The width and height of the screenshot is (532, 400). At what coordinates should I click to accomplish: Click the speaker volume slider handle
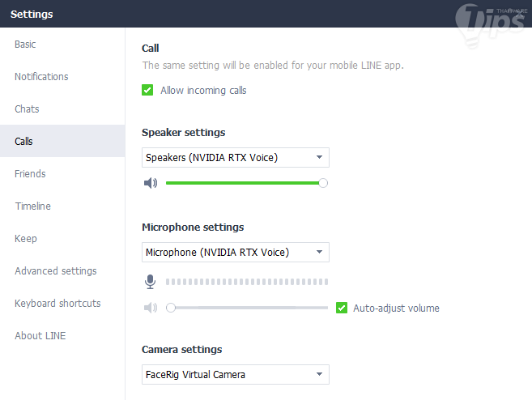pyautogui.click(x=323, y=183)
